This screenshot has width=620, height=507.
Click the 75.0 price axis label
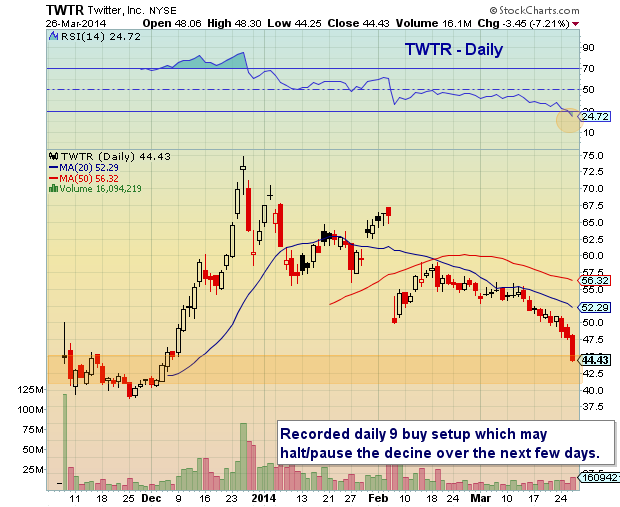(593, 155)
